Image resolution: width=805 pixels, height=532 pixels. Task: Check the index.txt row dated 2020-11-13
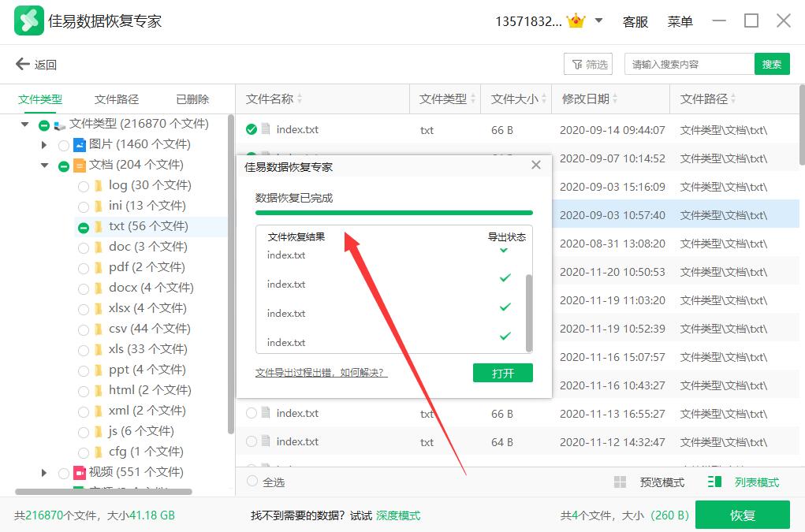click(251, 413)
